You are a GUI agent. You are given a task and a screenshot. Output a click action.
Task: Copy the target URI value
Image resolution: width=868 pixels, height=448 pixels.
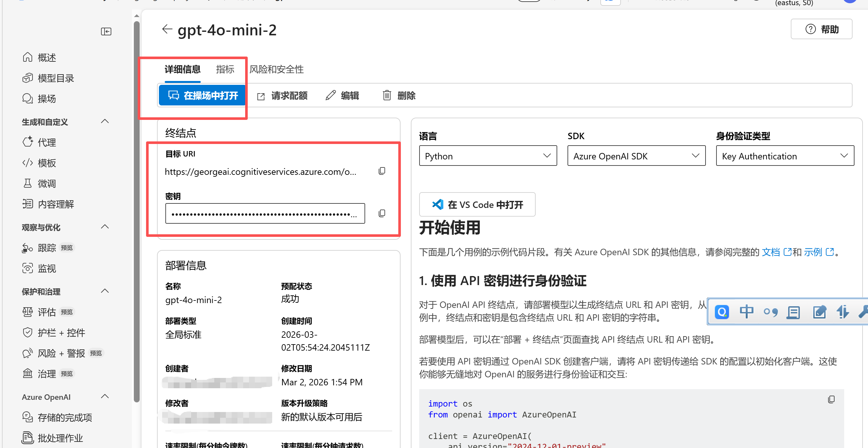[382, 171]
